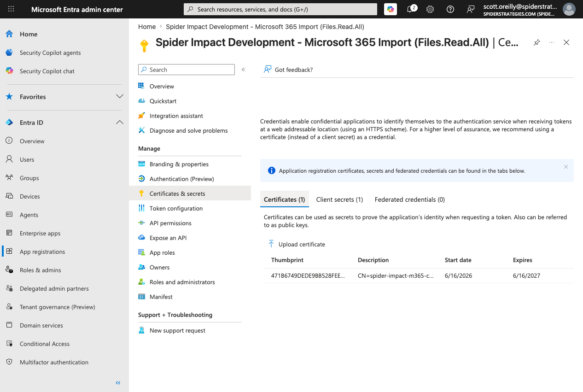Open Authentication (Preview)
583x392 pixels.
(x=182, y=179)
